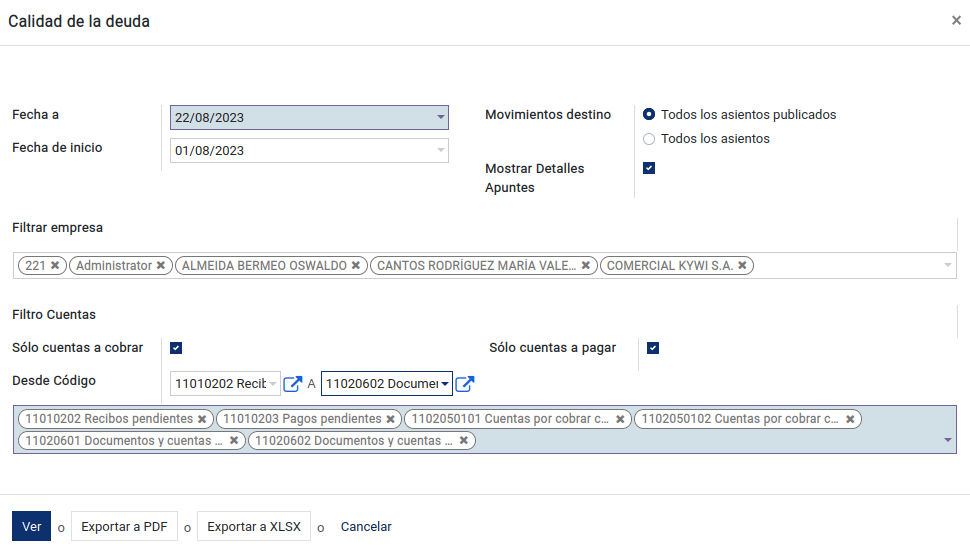Remove the ALMEIDA BERMEO OSWALDO tag
970x559 pixels.
[356, 265]
